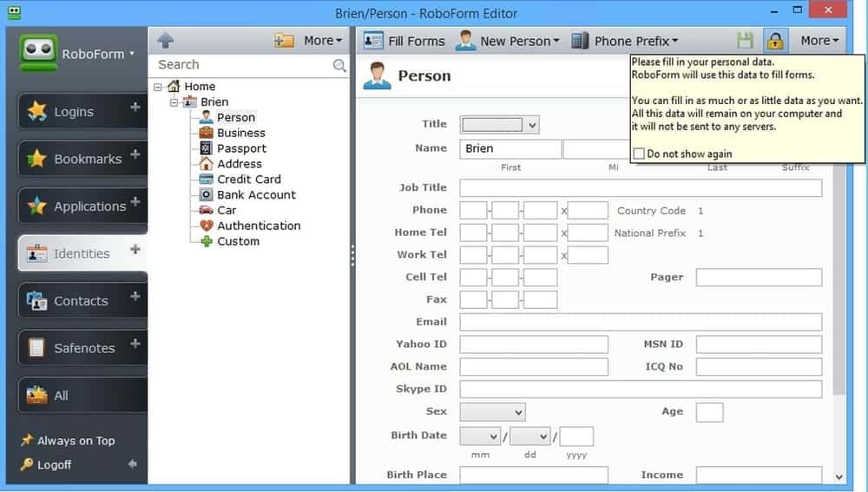Open the RoboForm main menu dropdown
Screen dimensions: 868x492
click(x=132, y=54)
